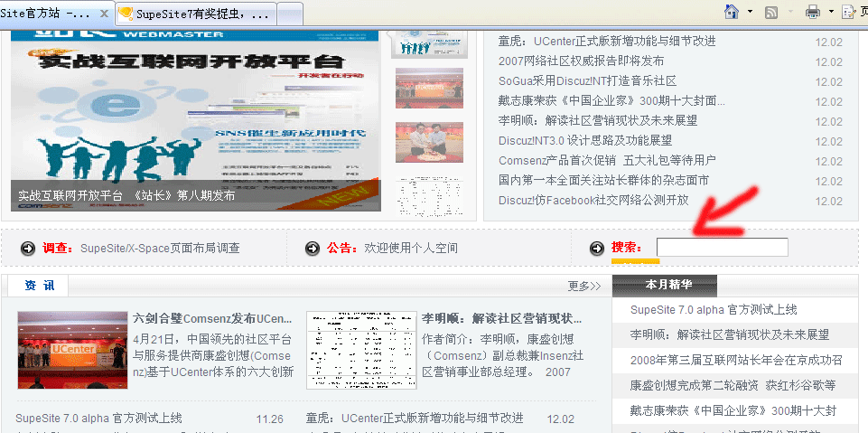Click the 搜索: red label
The image size is (868, 433).
pos(627,248)
